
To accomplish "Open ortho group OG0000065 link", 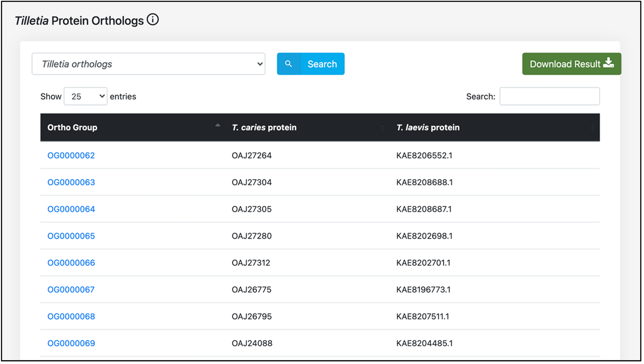I will tap(71, 236).
